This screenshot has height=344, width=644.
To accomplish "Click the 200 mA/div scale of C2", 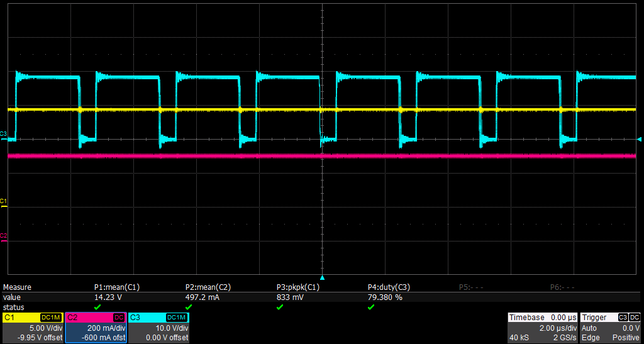I will click(x=106, y=328).
